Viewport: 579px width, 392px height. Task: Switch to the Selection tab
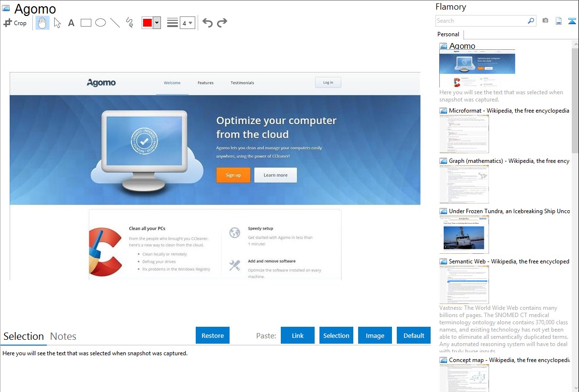(24, 336)
